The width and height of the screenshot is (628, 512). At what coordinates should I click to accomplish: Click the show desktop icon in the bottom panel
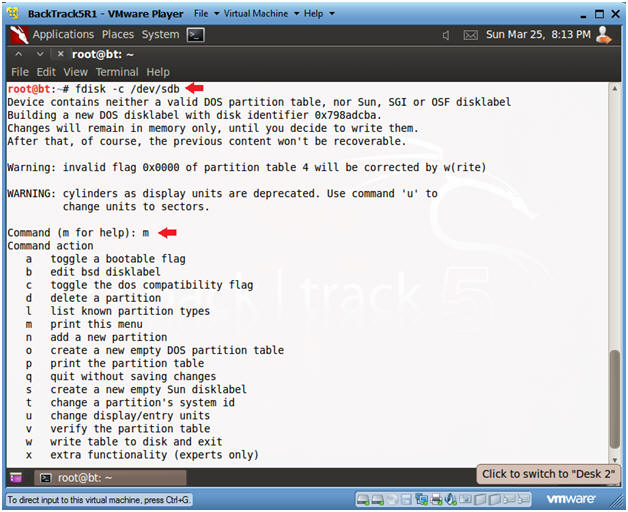point(16,478)
